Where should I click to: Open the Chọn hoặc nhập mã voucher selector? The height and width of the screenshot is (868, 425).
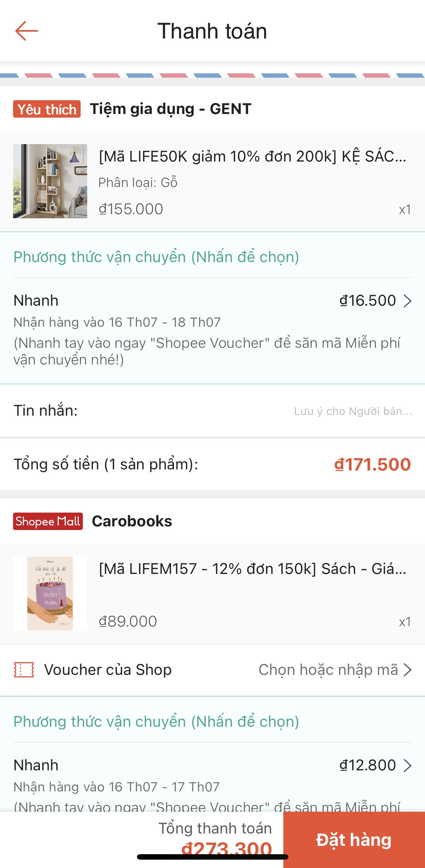pyautogui.click(x=334, y=670)
